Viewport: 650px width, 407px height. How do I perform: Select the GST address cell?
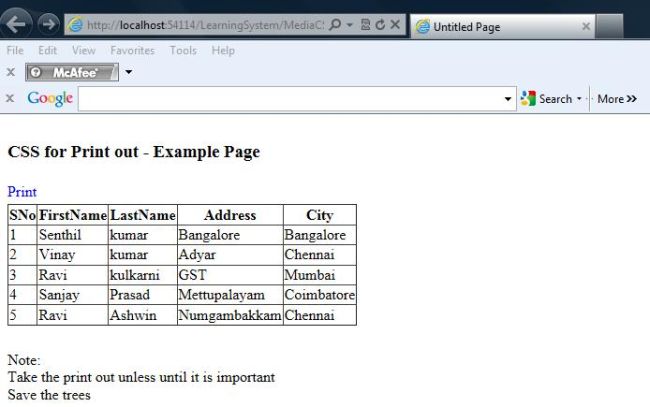coord(230,275)
